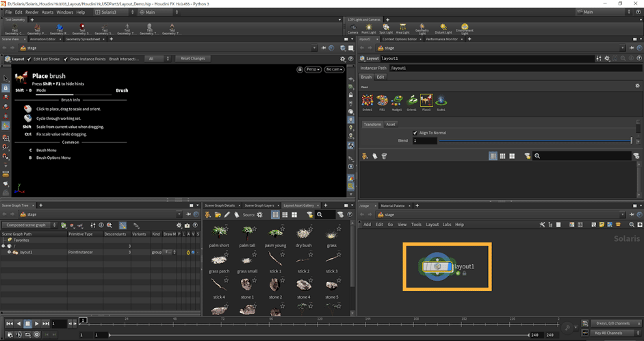Screen dimensions: 644x341
Task: Toggle layout1 activation icon in scene graph
Action: tap(188, 252)
